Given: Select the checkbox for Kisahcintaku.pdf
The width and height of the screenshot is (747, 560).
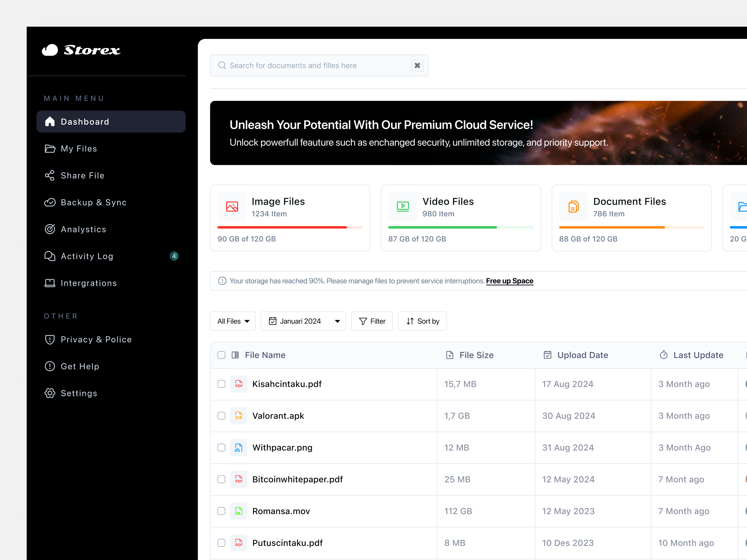Looking at the screenshot, I should click(221, 384).
